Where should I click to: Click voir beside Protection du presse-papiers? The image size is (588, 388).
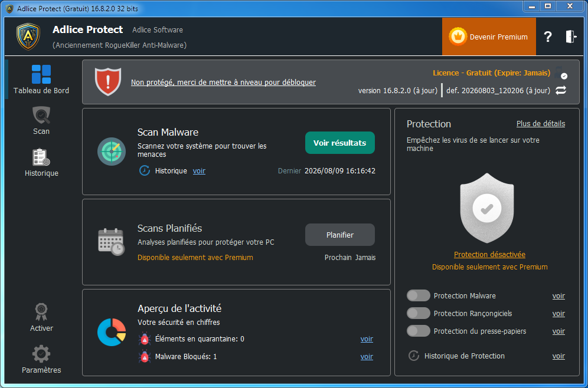558,331
